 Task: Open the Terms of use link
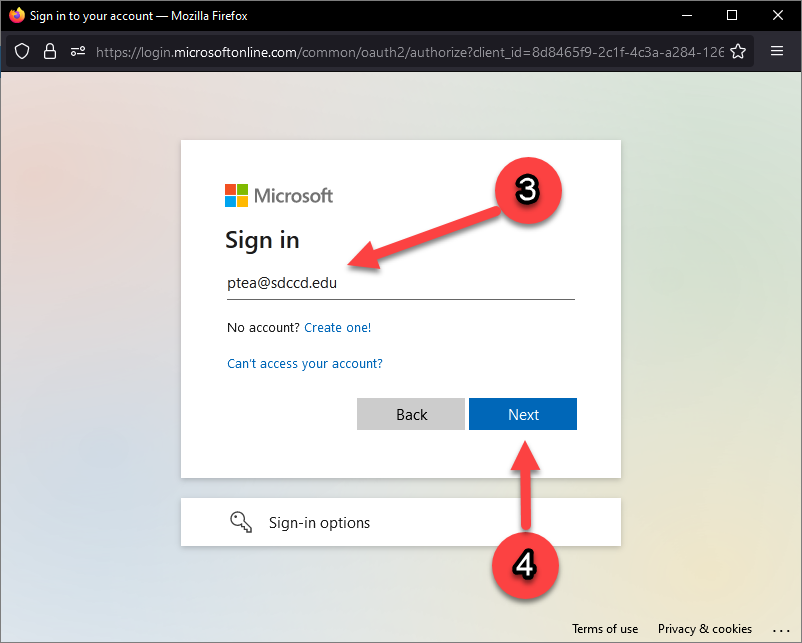(x=605, y=629)
